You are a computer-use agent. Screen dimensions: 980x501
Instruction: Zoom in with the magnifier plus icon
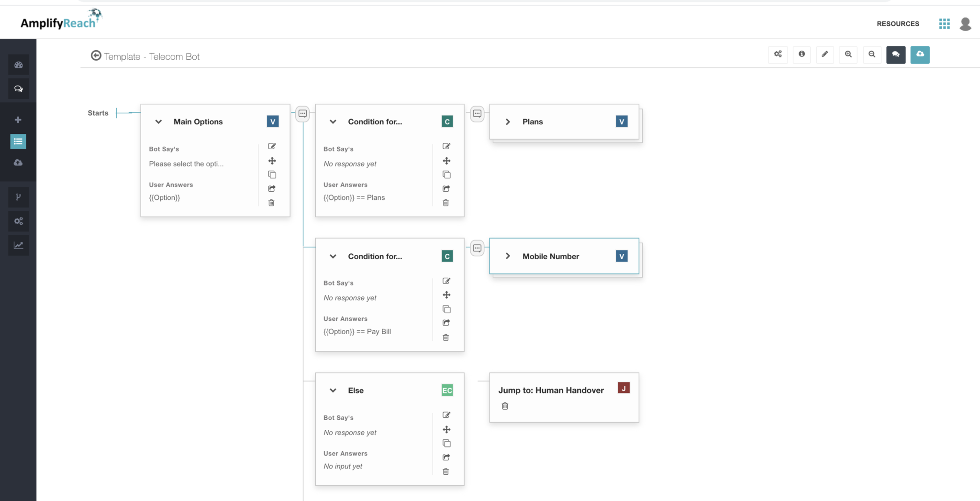coord(848,54)
